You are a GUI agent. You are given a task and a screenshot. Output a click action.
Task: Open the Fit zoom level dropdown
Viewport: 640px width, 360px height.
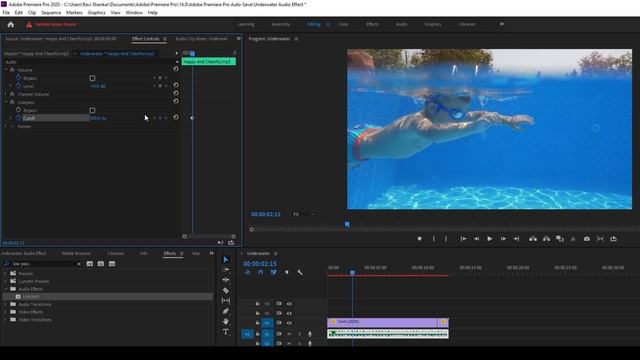click(304, 214)
